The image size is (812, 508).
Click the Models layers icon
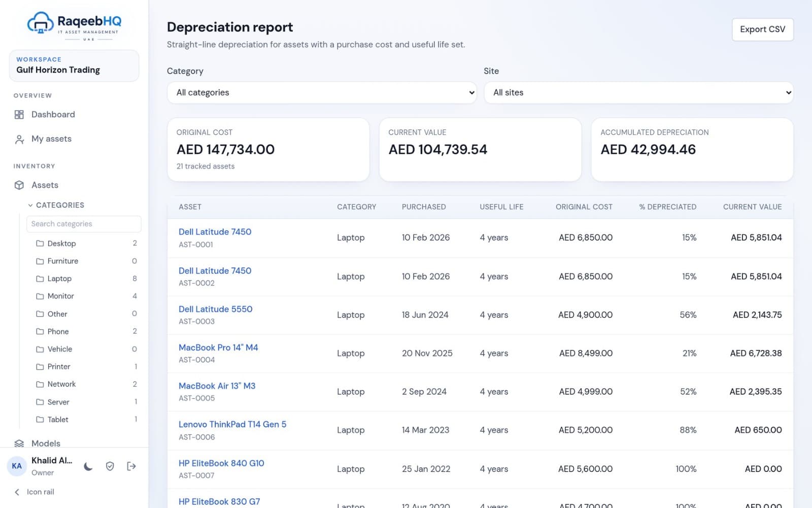19,443
